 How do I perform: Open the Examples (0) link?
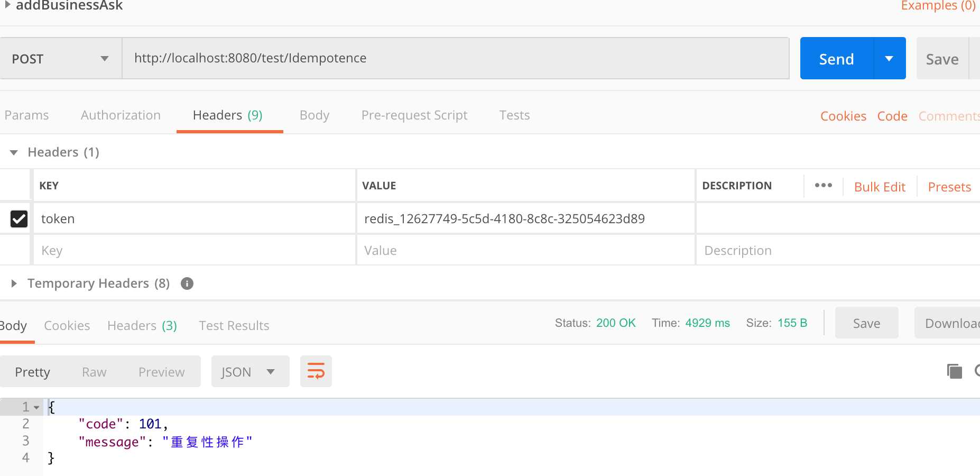[x=938, y=6]
